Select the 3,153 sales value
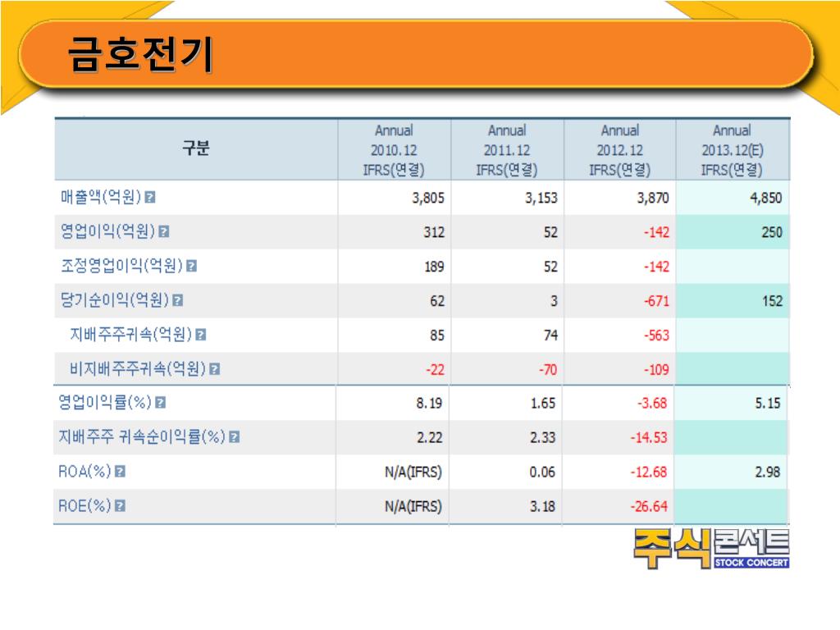The image size is (840, 630). coord(541,199)
